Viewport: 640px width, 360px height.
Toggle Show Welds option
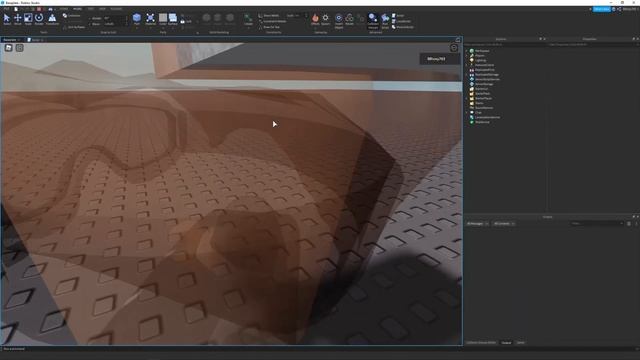coord(269,16)
